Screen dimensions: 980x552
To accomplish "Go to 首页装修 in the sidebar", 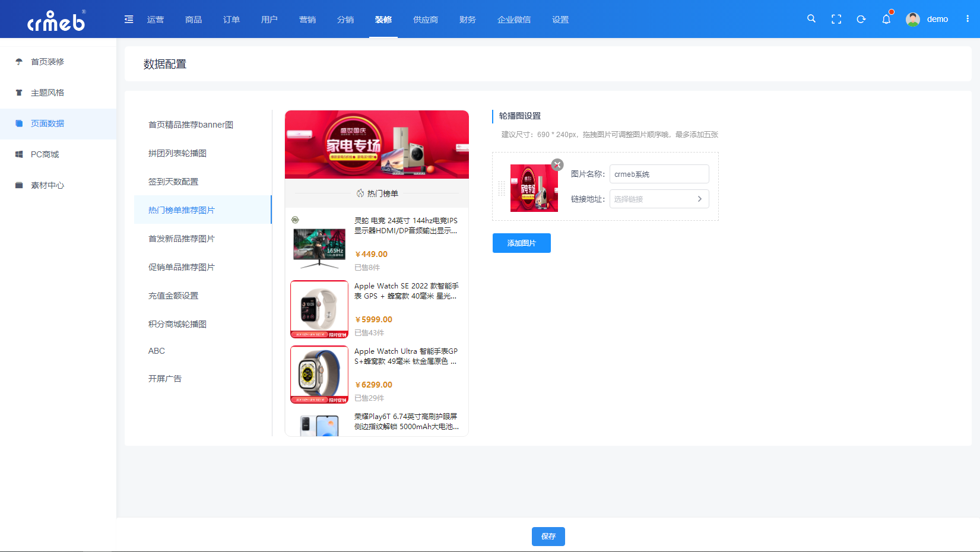I will [x=58, y=62].
